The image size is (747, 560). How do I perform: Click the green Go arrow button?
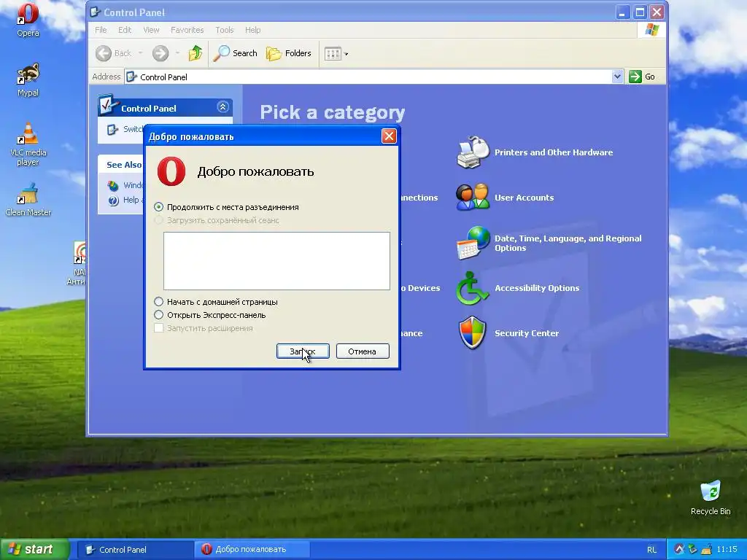[635, 77]
